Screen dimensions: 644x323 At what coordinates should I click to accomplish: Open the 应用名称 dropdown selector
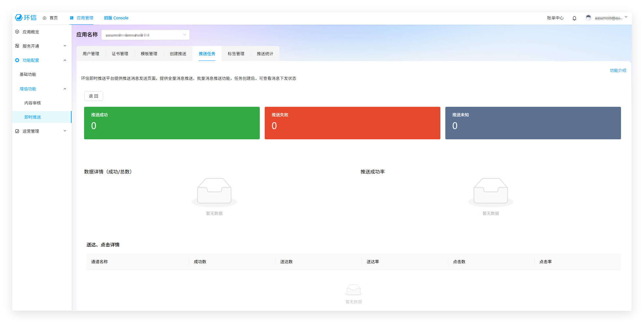click(x=145, y=35)
